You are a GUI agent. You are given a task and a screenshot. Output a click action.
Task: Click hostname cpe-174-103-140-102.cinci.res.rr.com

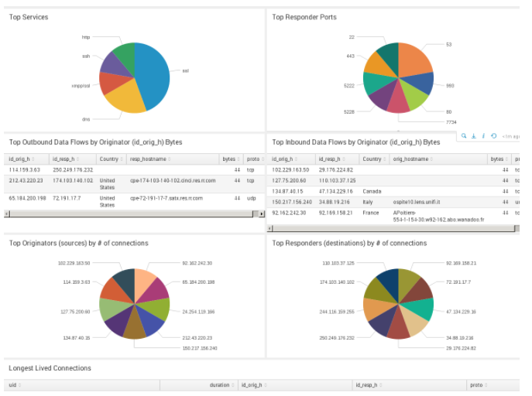tap(173, 180)
